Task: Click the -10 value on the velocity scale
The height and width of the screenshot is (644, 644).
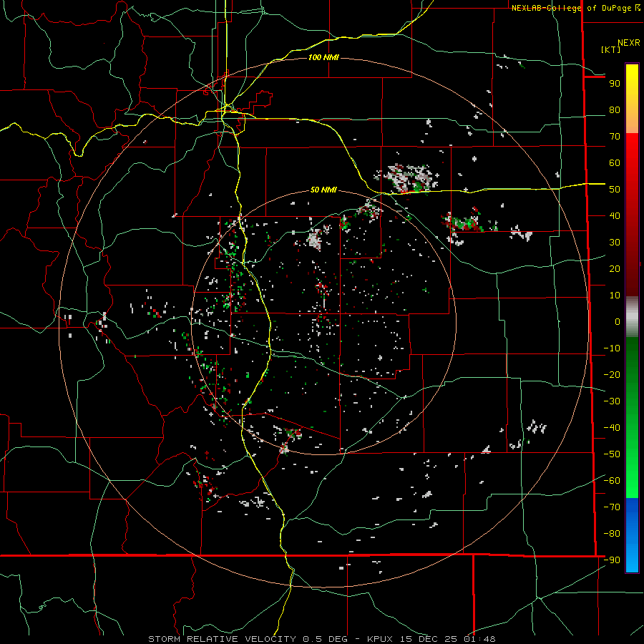Action: coord(612,348)
